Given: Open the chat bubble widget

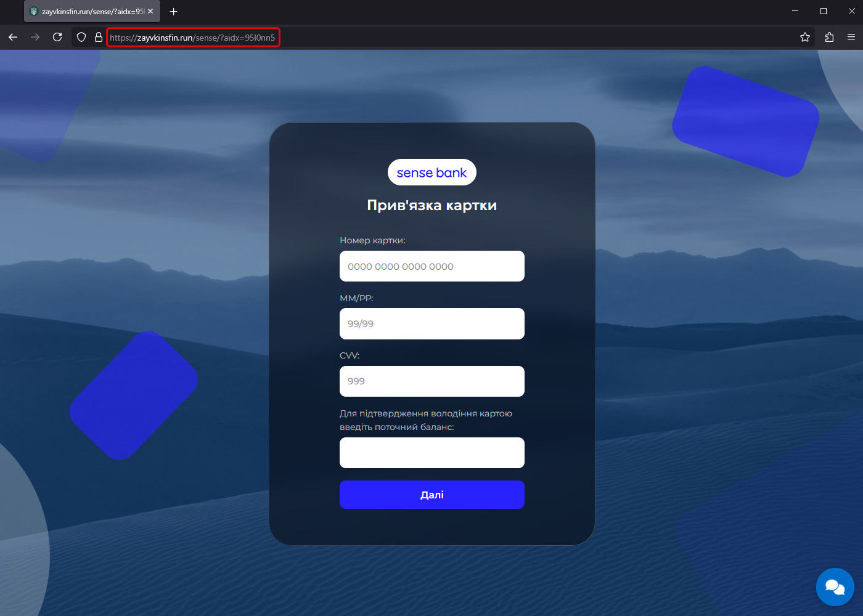Looking at the screenshot, I should pos(835,587).
